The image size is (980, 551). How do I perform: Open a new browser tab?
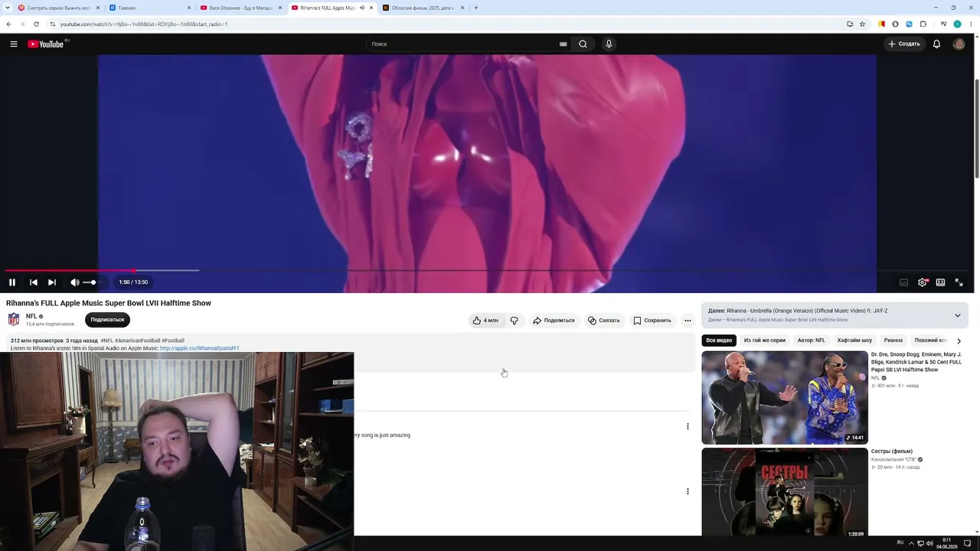point(475,8)
